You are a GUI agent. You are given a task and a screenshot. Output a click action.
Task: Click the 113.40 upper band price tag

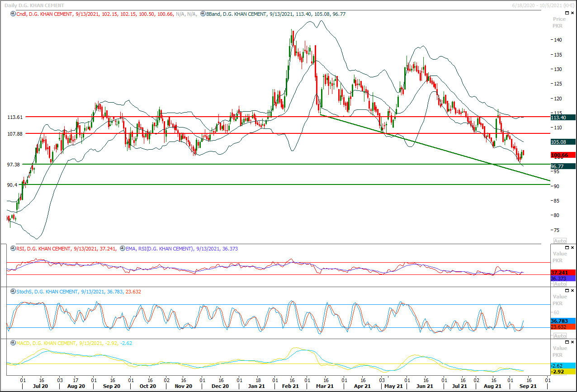563,117
